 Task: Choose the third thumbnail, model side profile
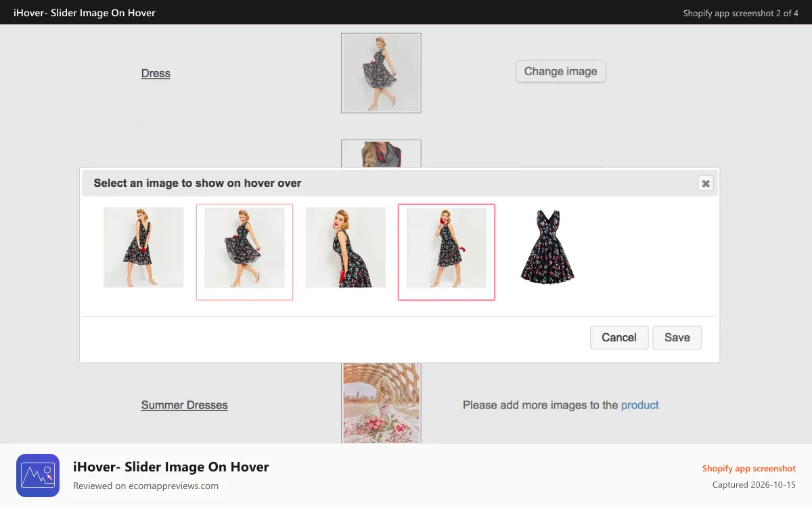click(345, 247)
